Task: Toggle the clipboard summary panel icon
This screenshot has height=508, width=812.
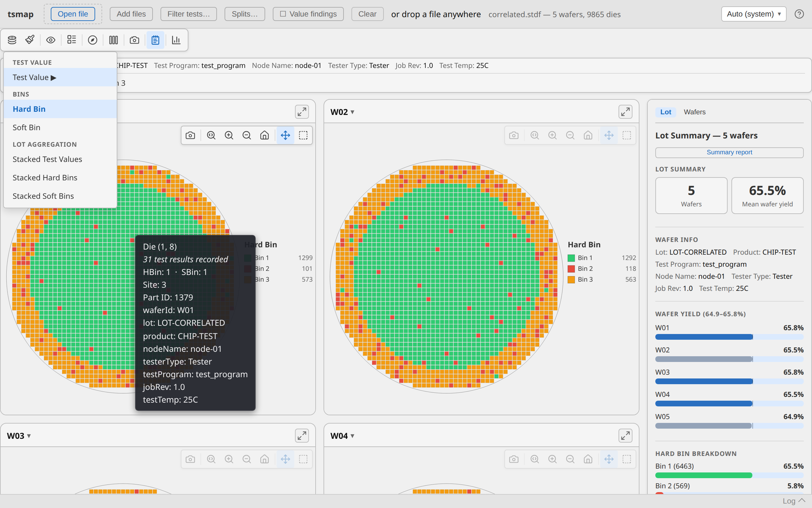Action: pyautogui.click(x=155, y=40)
